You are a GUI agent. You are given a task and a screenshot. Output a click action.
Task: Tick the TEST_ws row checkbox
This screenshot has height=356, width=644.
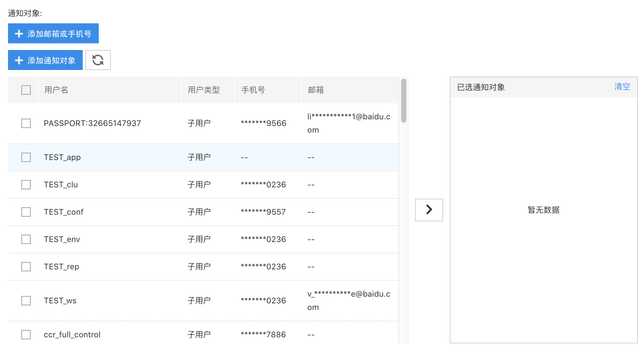click(26, 301)
